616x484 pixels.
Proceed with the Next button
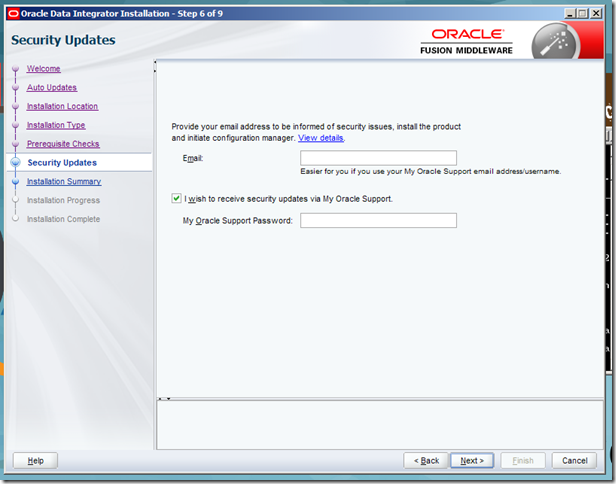472,460
